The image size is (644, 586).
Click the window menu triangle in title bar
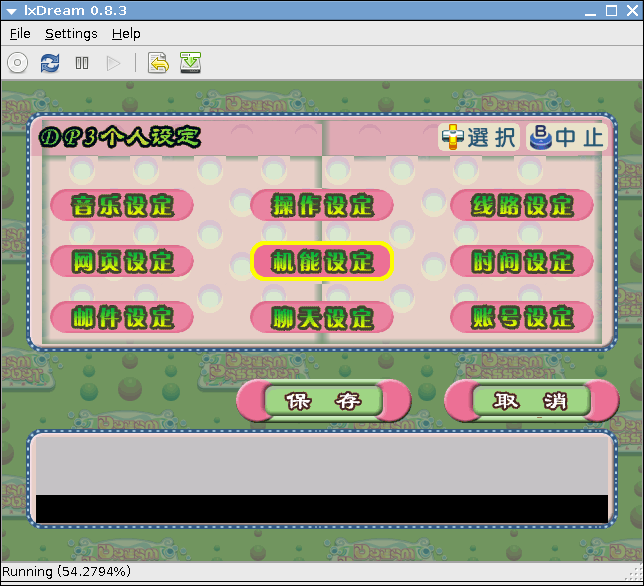click(x=12, y=11)
